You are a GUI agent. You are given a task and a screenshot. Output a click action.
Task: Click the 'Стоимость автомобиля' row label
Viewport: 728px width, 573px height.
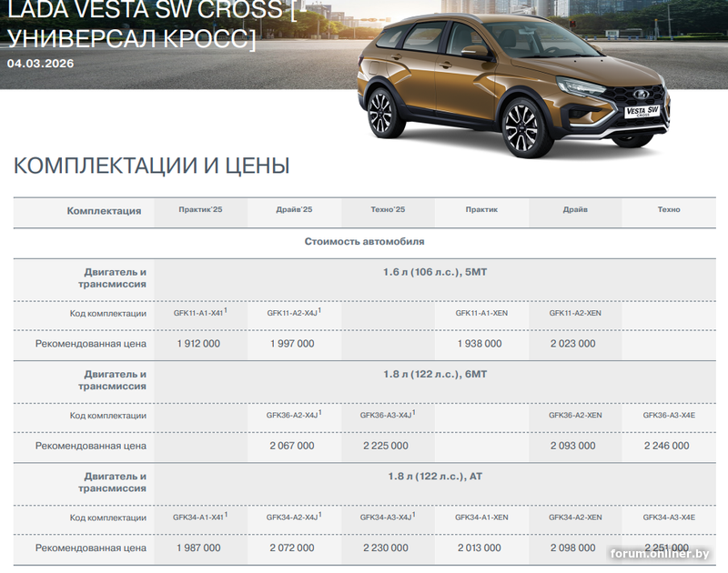(x=365, y=241)
